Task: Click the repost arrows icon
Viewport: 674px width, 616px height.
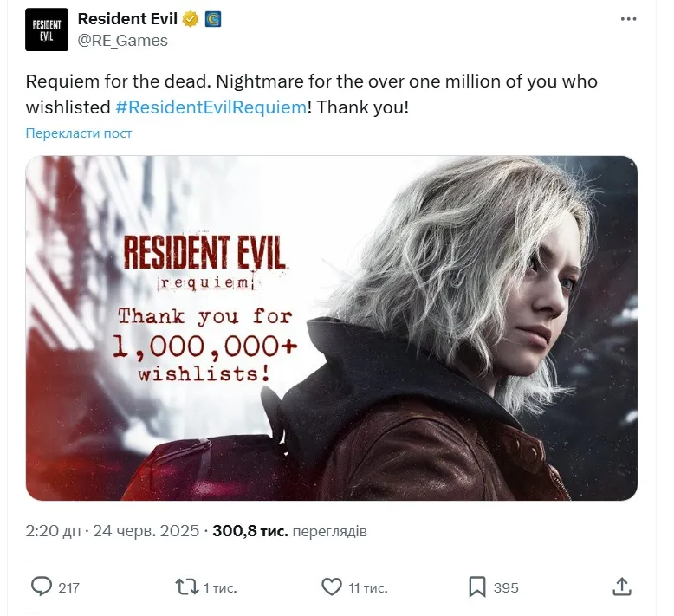Action: click(x=186, y=587)
